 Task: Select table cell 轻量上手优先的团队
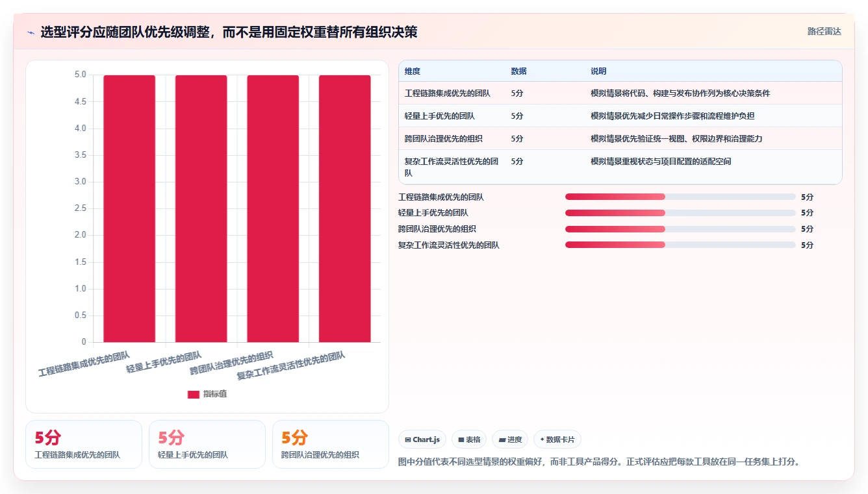tap(440, 116)
